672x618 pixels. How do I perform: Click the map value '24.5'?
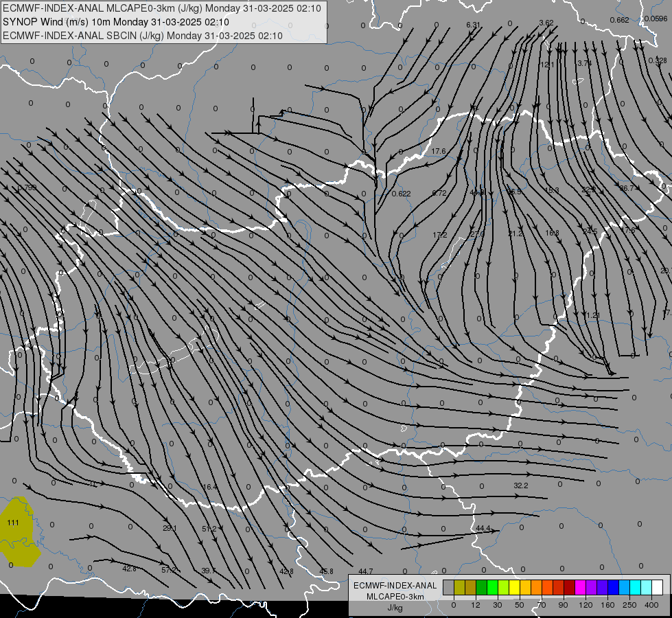pyautogui.click(x=590, y=231)
